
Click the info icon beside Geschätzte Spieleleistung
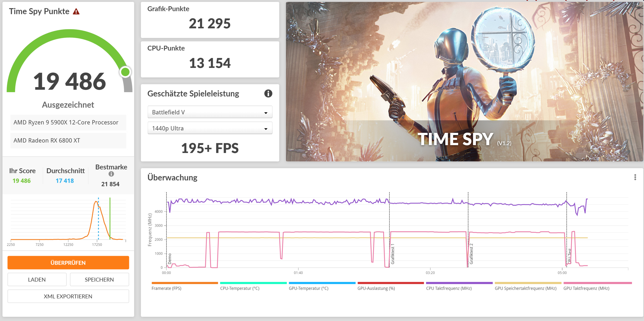[x=268, y=93]
